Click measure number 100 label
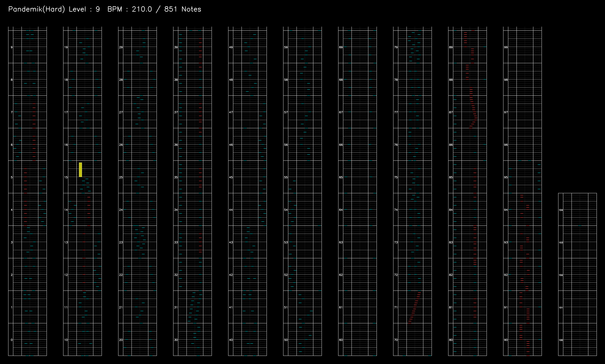Viewport: 605px width, 364px height. [561, 340]
